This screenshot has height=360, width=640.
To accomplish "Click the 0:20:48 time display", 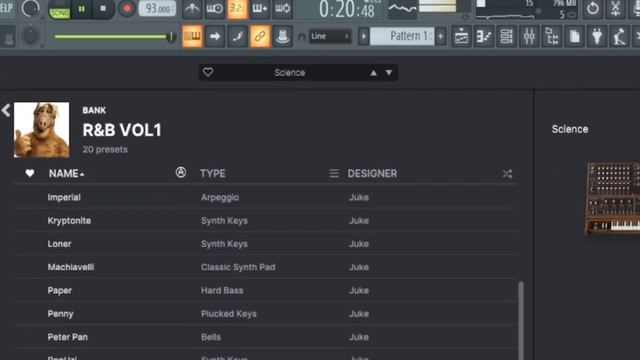I will click(x=346, y=10).
